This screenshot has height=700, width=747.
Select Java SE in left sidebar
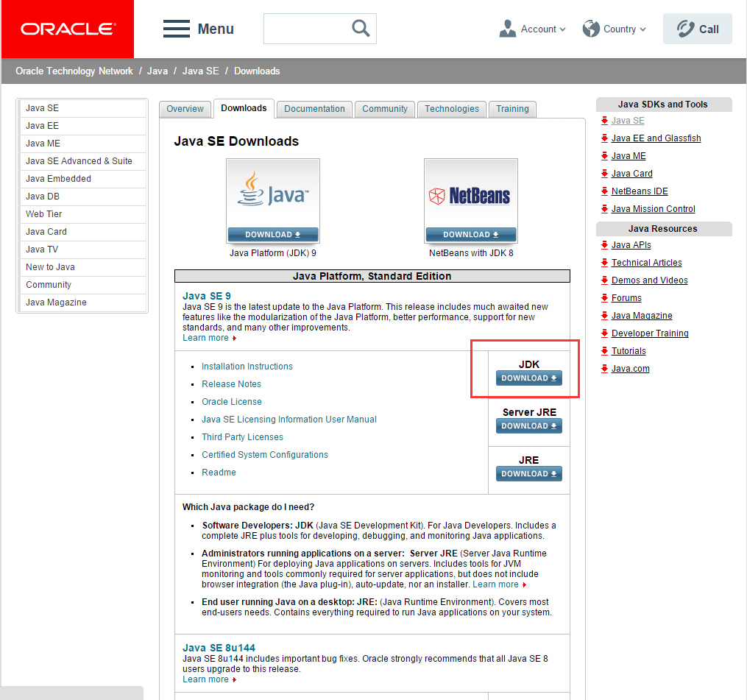(82, 108)
